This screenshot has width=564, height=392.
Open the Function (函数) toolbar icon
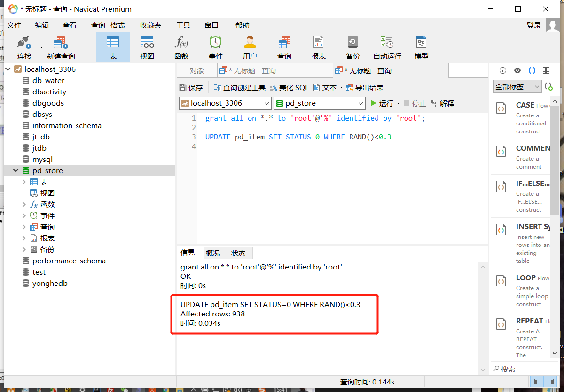coord(181,47)
